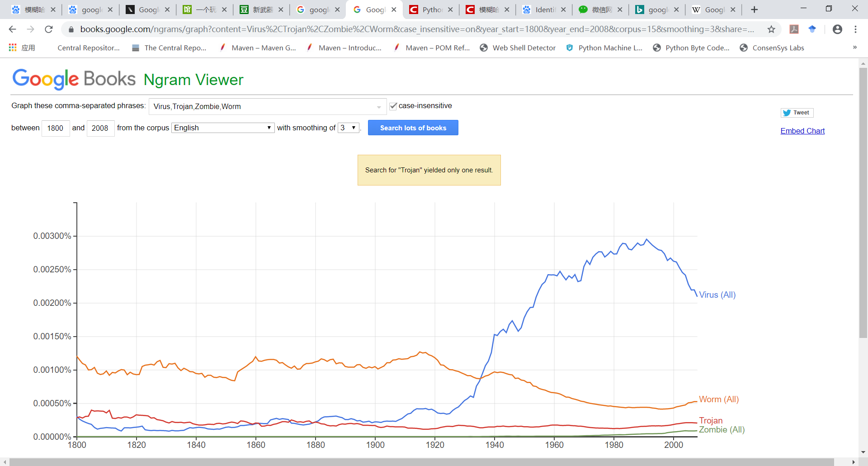Click the Google Books logo

tap(74, 79)
